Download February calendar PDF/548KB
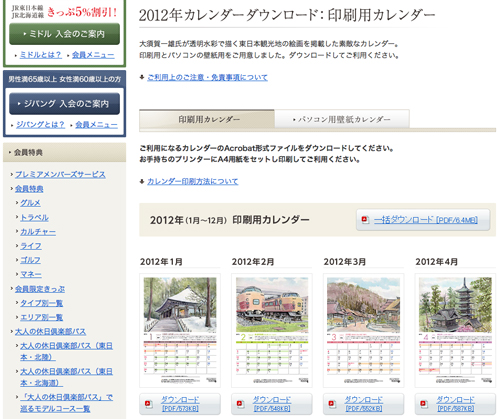This screenshot has width=500, height=419. (x=272, y=404)
